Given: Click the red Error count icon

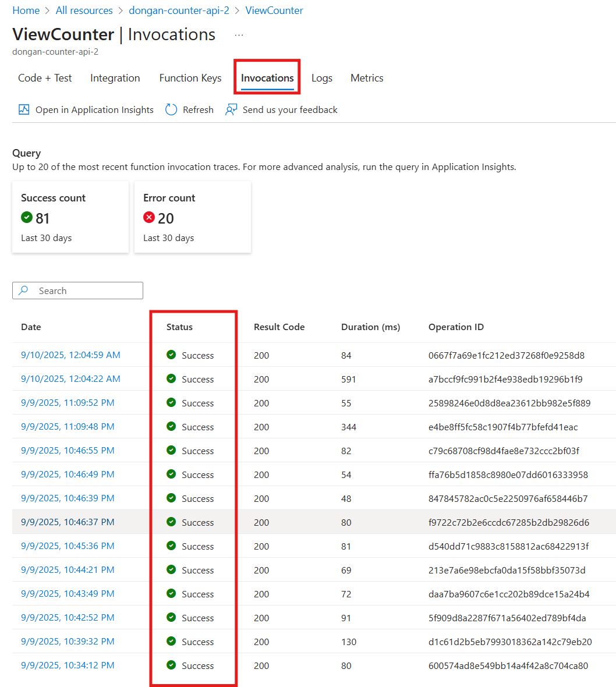Looking at the screenshot, I should coord(149,218).
